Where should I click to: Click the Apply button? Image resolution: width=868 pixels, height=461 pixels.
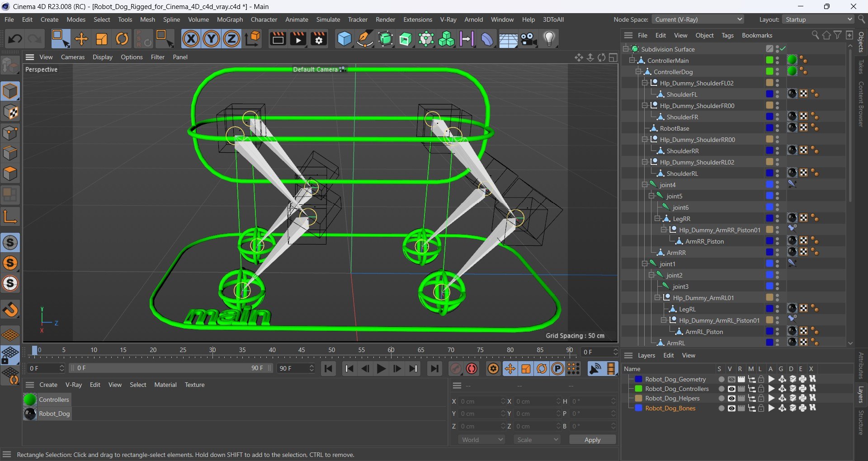pos(592,440)
